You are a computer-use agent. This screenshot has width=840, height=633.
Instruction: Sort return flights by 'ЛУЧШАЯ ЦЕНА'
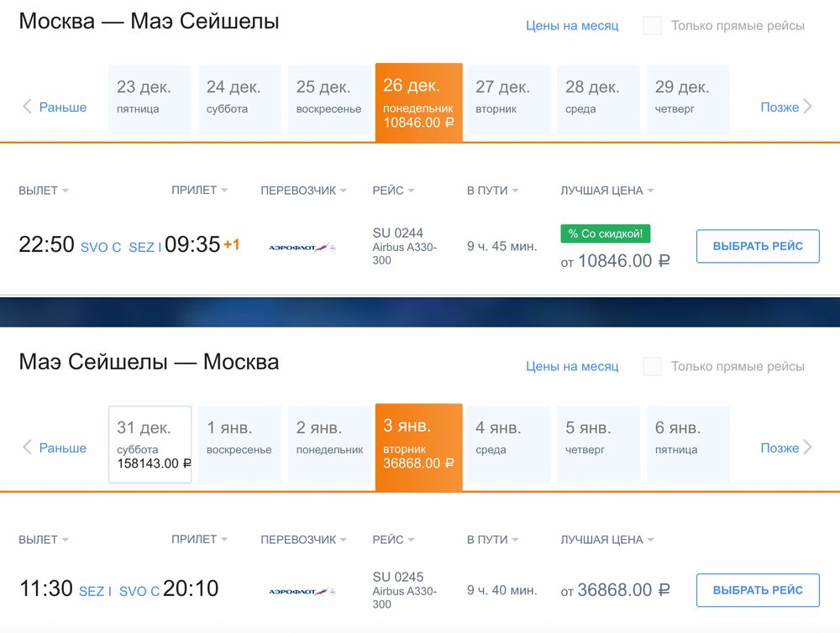click(606, 540)
